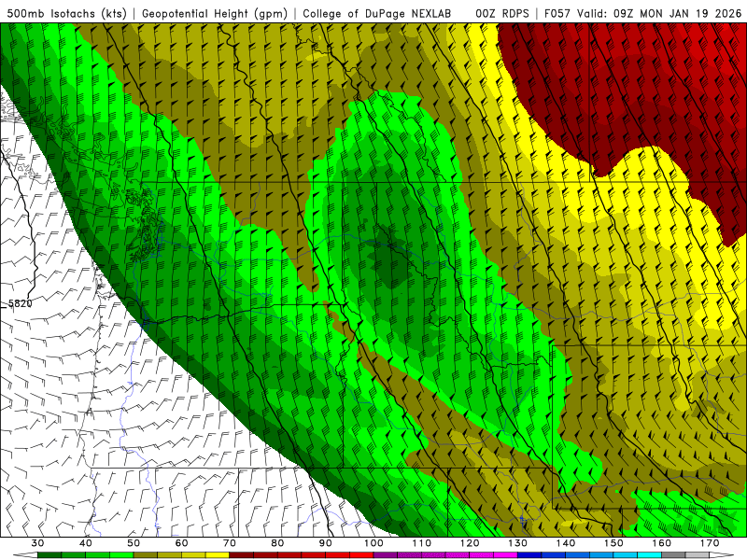Click the 'College of DuPage NEXLAB' header text
747x560 pixels.
(377, 13)
